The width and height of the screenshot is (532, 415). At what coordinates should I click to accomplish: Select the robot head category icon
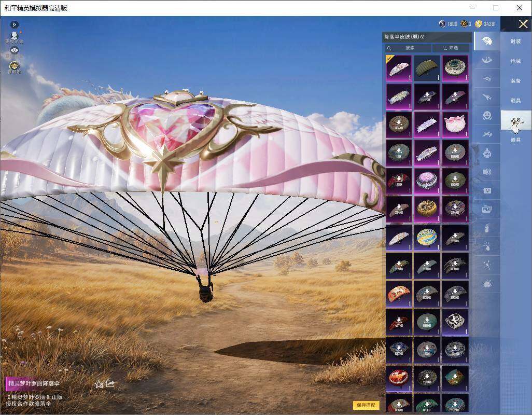point(487,154)
